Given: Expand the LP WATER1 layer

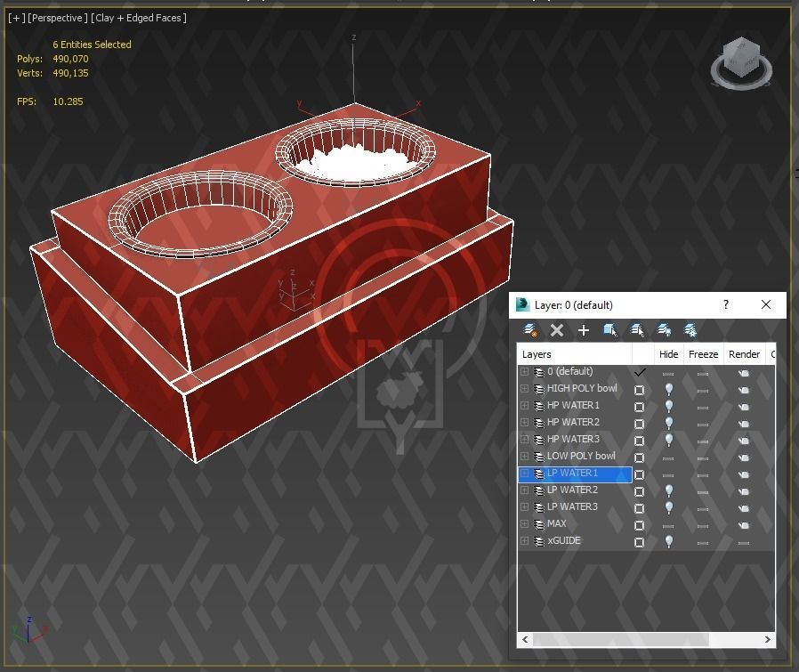Looking at the screenshot, I should click(524, 474).
